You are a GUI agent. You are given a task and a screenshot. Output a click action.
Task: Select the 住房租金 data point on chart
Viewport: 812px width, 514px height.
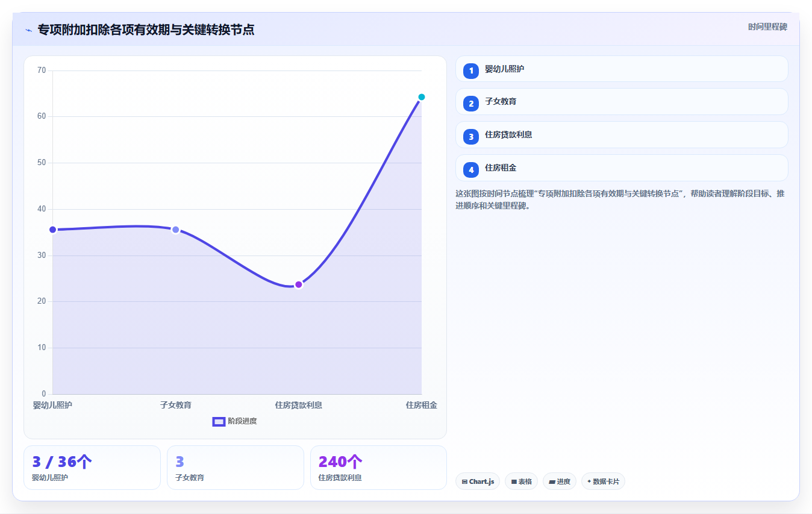point(422,97)
